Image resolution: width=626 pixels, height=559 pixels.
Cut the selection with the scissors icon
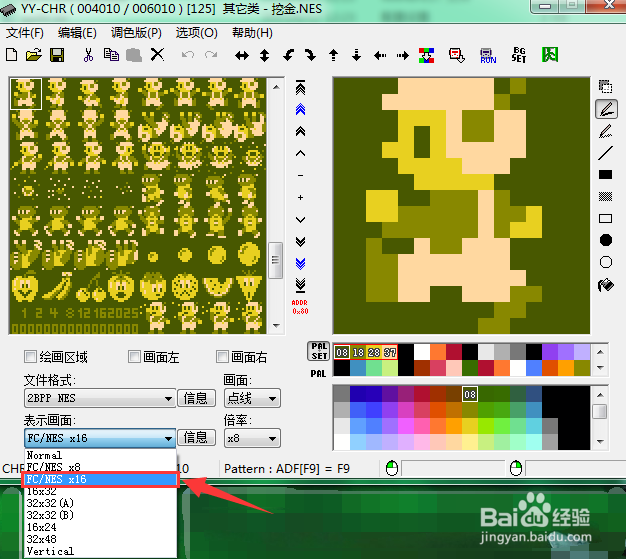coord(88,55)
